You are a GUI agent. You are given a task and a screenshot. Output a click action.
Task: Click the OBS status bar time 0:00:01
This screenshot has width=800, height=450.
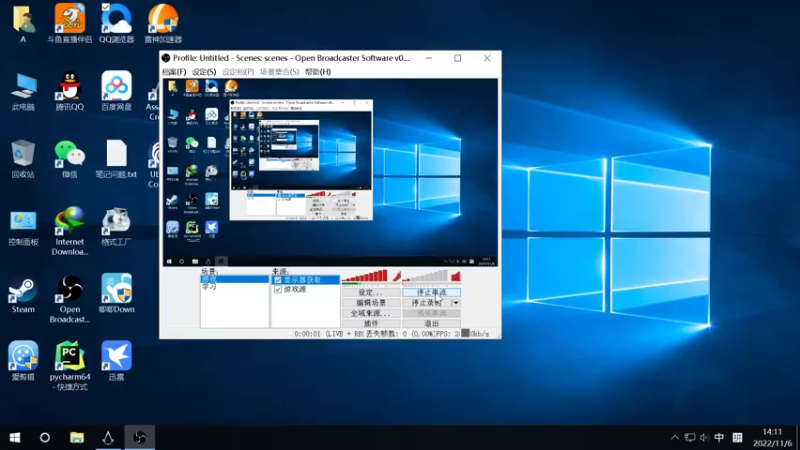coord(307,334)
